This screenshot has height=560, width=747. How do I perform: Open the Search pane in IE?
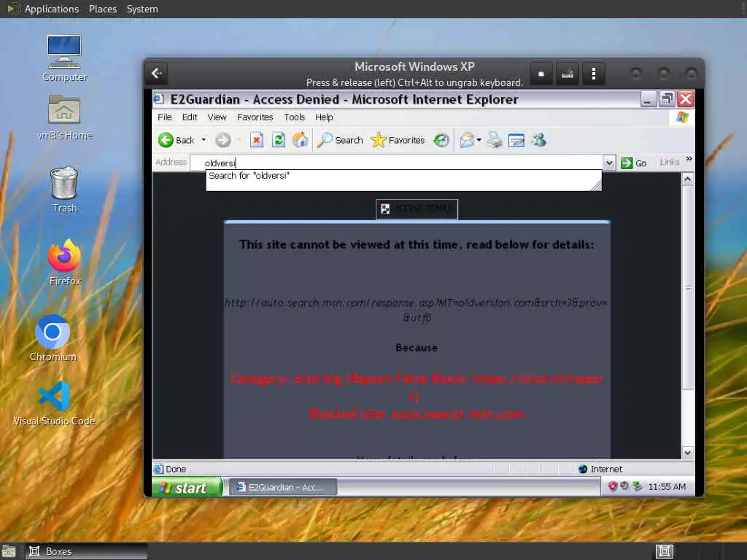point(340,140)
